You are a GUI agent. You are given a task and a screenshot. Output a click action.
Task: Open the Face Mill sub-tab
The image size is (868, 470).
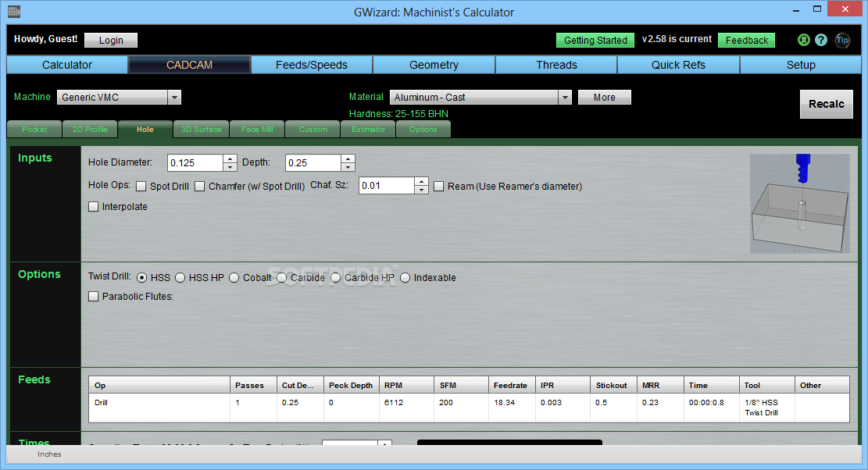pyautogui.click(x=257, y=130)
